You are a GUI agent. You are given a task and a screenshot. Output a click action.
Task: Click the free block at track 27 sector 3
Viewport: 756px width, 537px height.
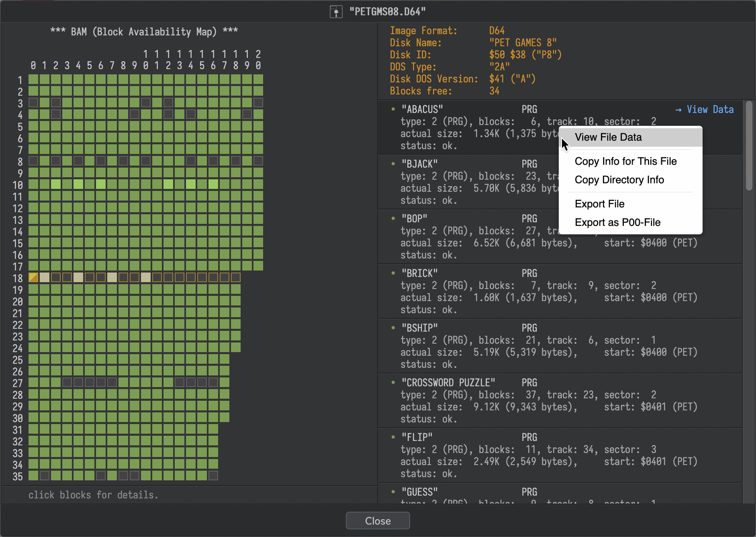point(67,382)
